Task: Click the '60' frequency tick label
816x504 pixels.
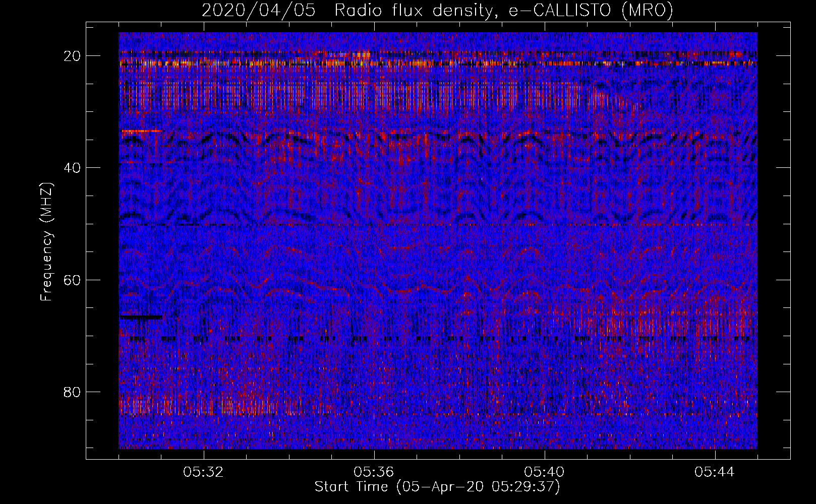Action: click(x=73, y=280)
